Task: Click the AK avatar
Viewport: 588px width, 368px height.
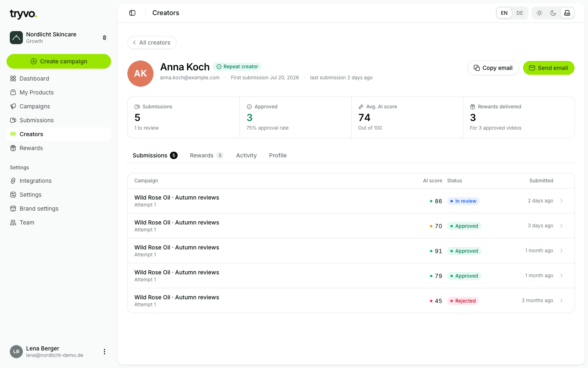Action: [140, 74]
